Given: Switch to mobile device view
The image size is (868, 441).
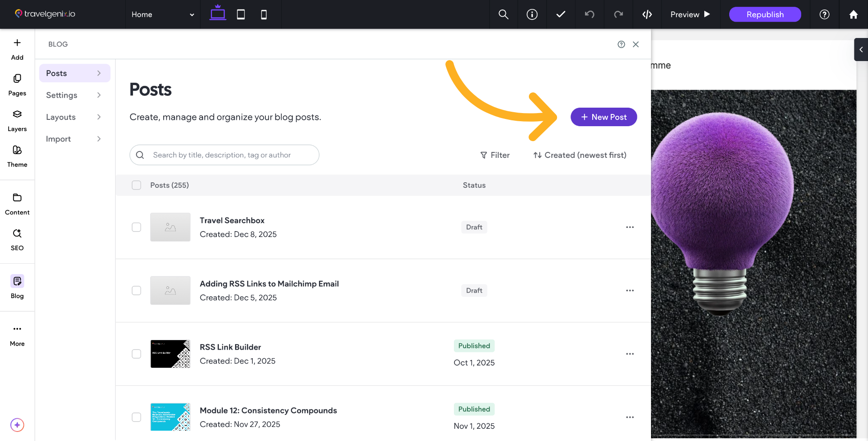Looking at the screenshot, I should [x=264, y=14].
